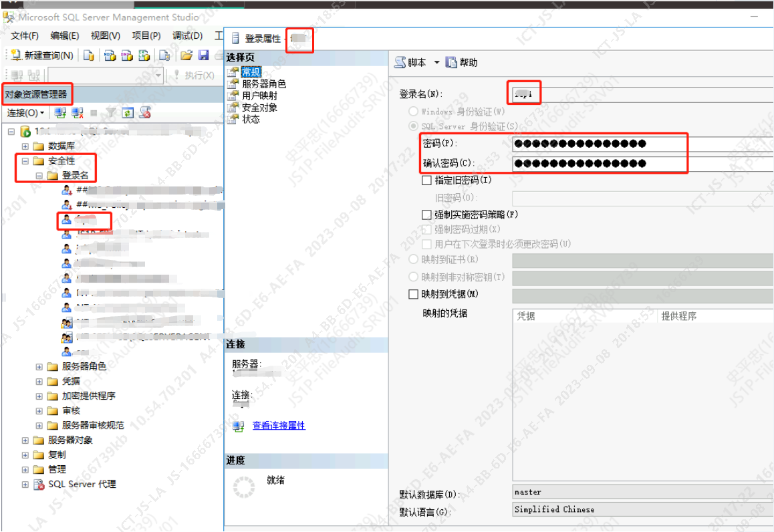Click the scroll icon with red X
774x532 pixels.
coord(144,113)
